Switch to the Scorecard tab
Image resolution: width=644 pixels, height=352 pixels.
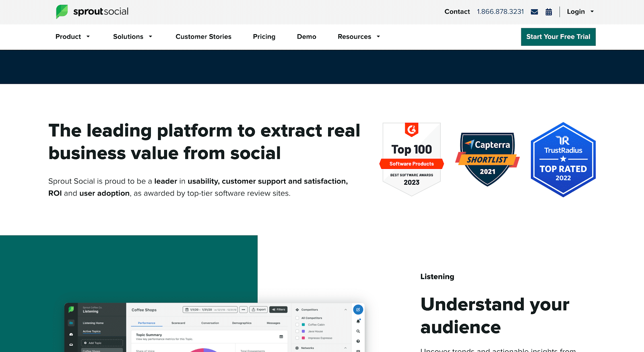pyautogui.click(x=178, y=323)
